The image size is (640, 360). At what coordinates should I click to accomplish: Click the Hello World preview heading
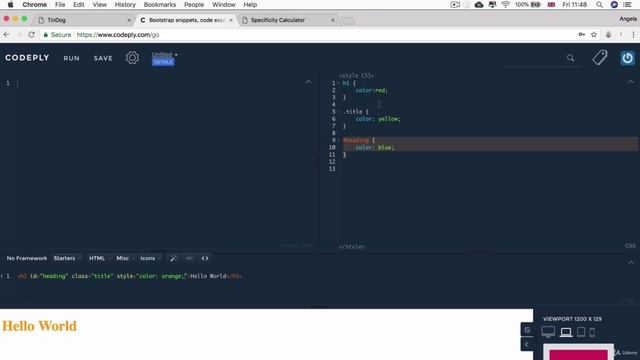pyautogui.click(x=39, y=326)
